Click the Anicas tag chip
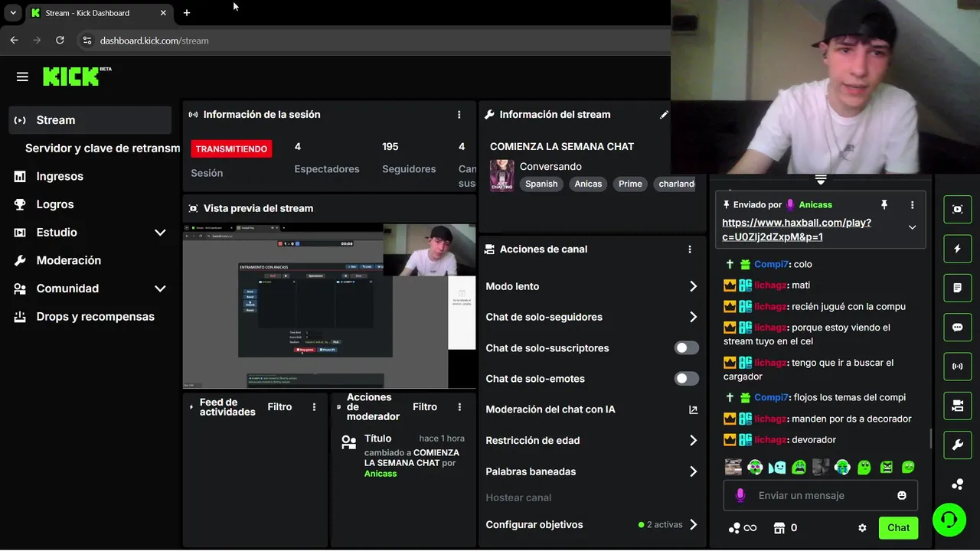This screenshot has width=980, height=551. [588, 184]
